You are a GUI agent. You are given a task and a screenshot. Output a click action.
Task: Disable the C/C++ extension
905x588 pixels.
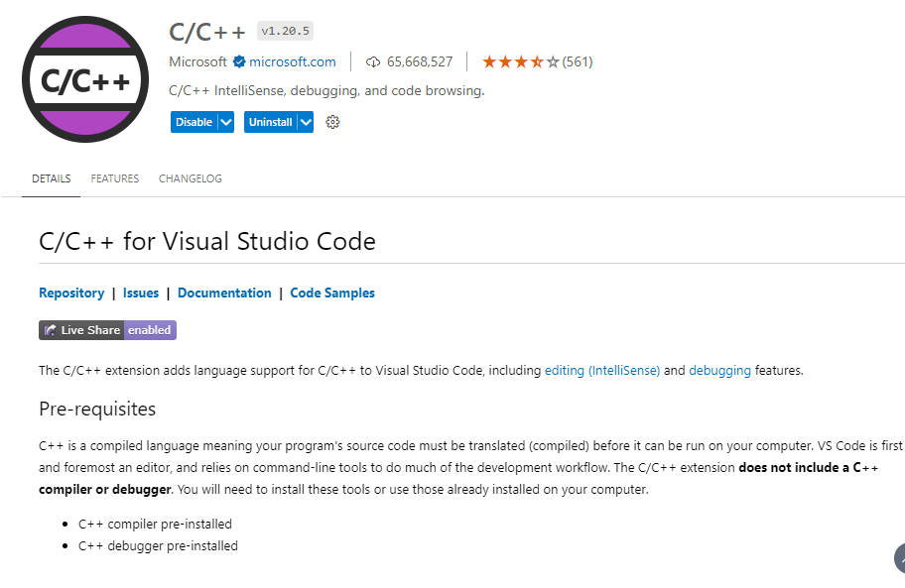coord(194,122)
